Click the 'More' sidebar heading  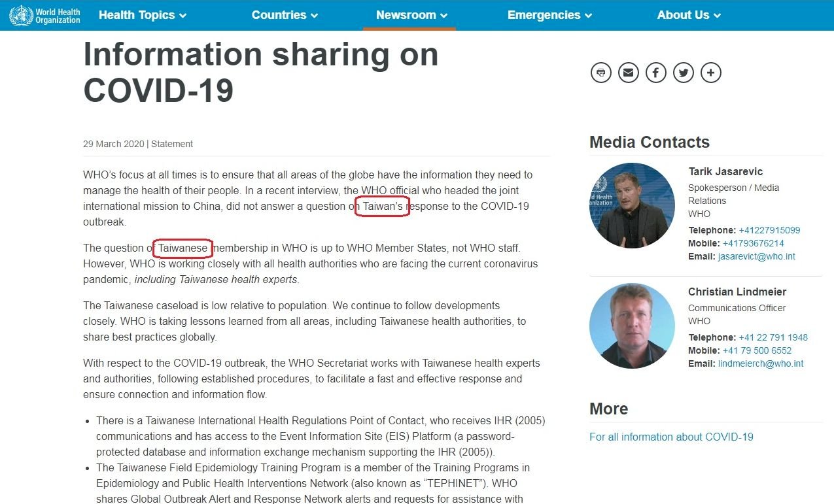(608, 409)
